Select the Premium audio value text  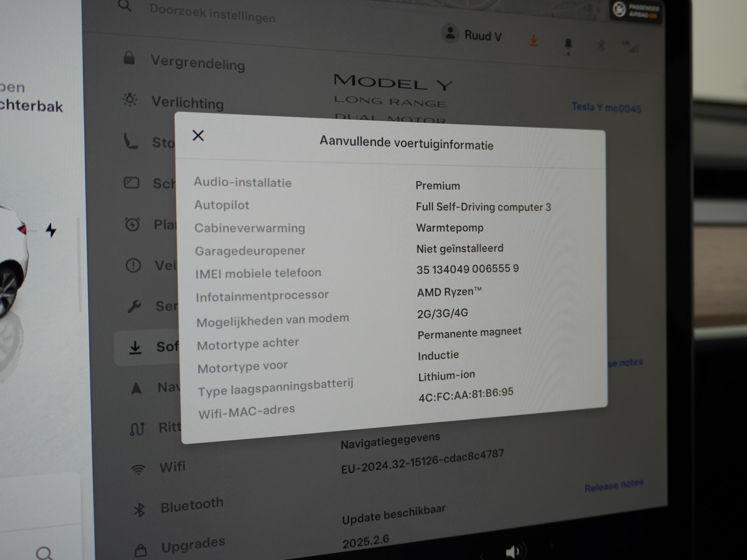[x=438, y=185]
